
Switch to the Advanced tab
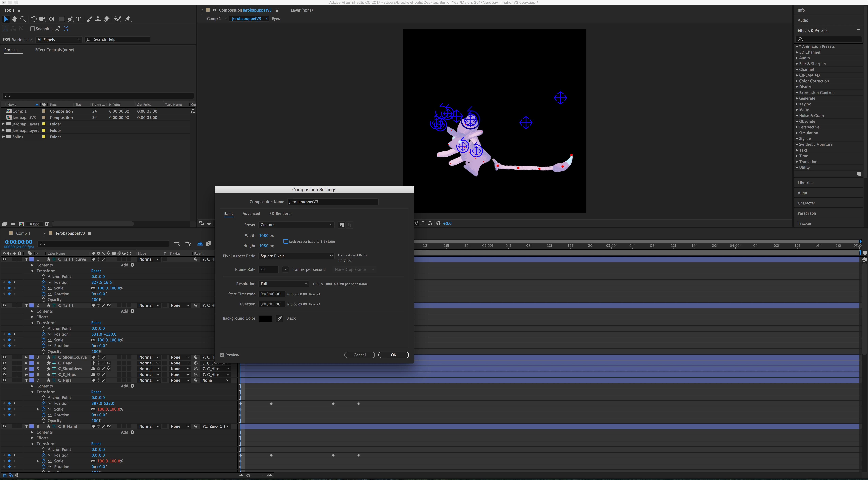[x=251, y=214]
